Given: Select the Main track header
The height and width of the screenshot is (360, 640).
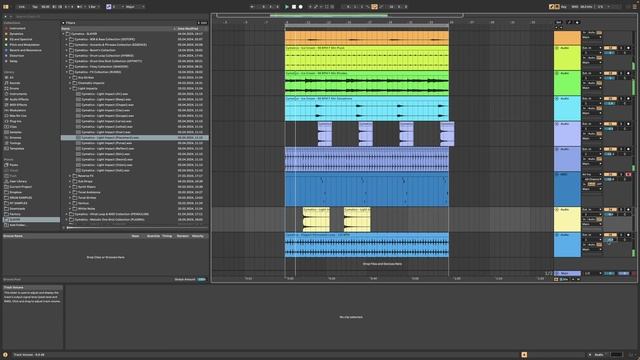Looking at the screenshot, I should 567,273.
